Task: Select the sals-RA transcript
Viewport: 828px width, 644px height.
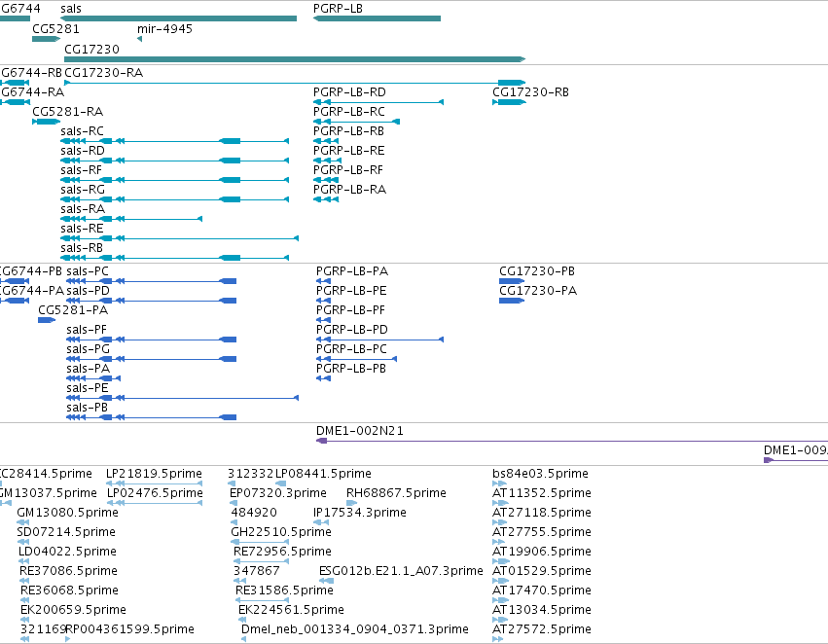Action: [131, 219]
